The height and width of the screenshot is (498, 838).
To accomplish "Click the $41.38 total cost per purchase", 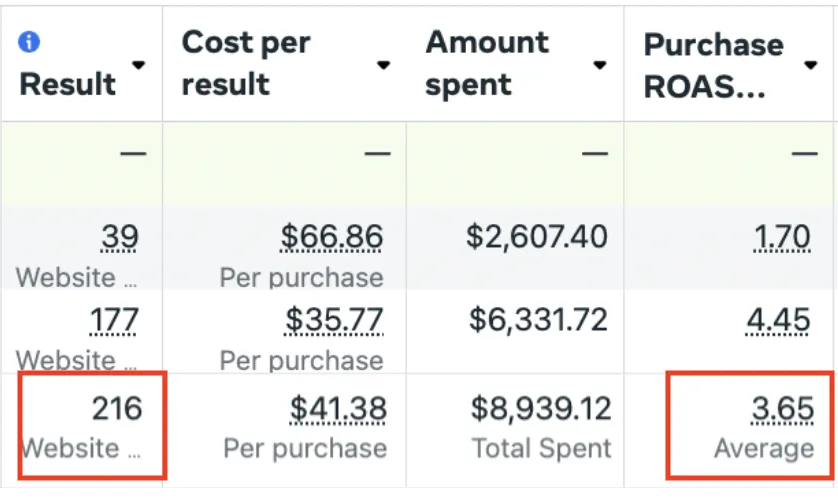I will (x=338, y=409).
